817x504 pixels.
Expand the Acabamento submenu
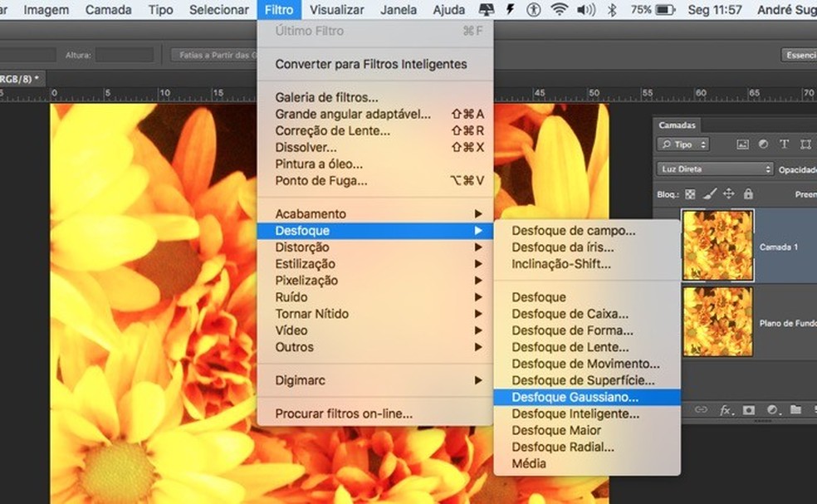[x=375, y=213]
